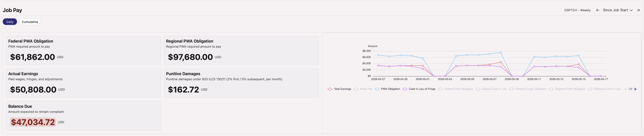Toggle Cash in Lieu of Fringe series
Screen dimensions: 644x136
(419, 89)
